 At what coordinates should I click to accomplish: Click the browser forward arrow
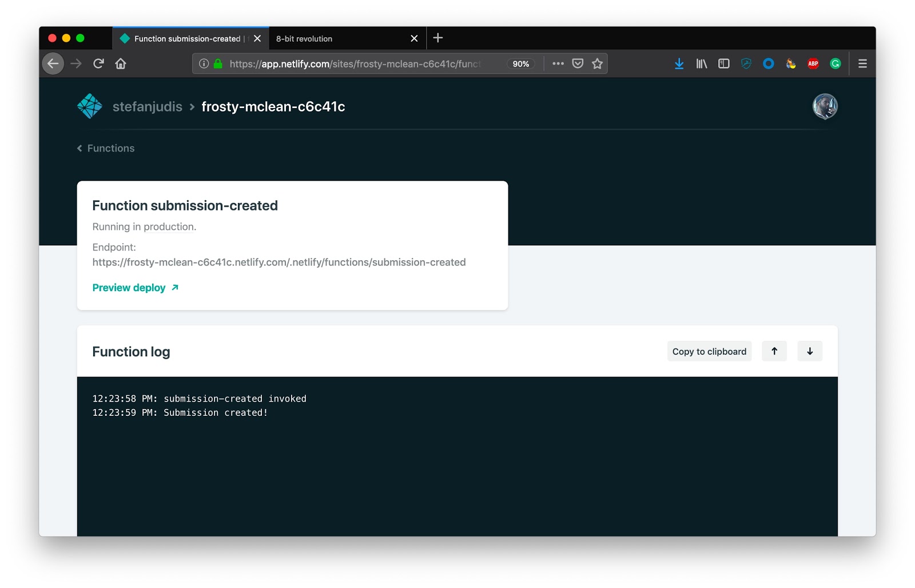pos(76,63)
